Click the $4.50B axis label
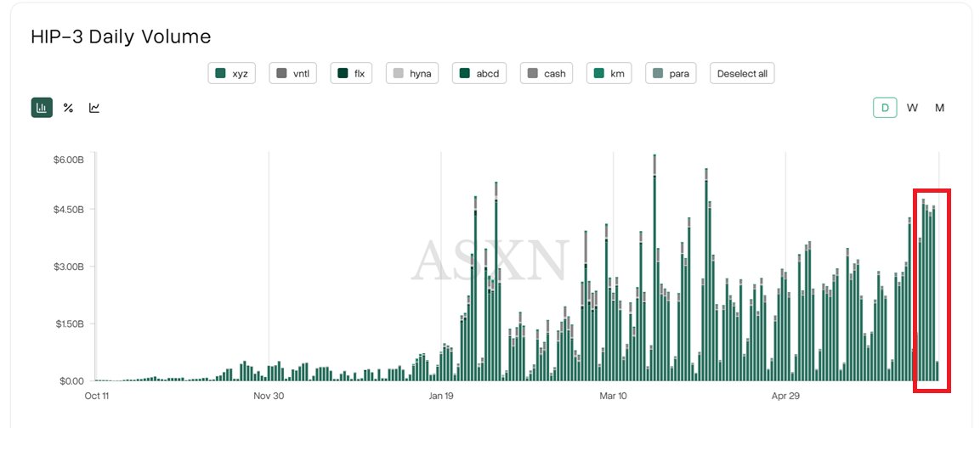Viewport: 980px width, 450px height. pos(69,209)
